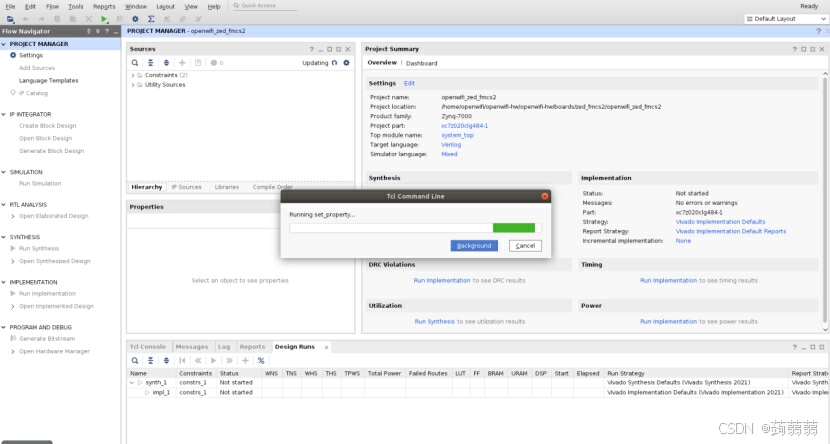Switch to the Dashboard tab
Screen dimensions: 830x444
click(x=421, y=64)
